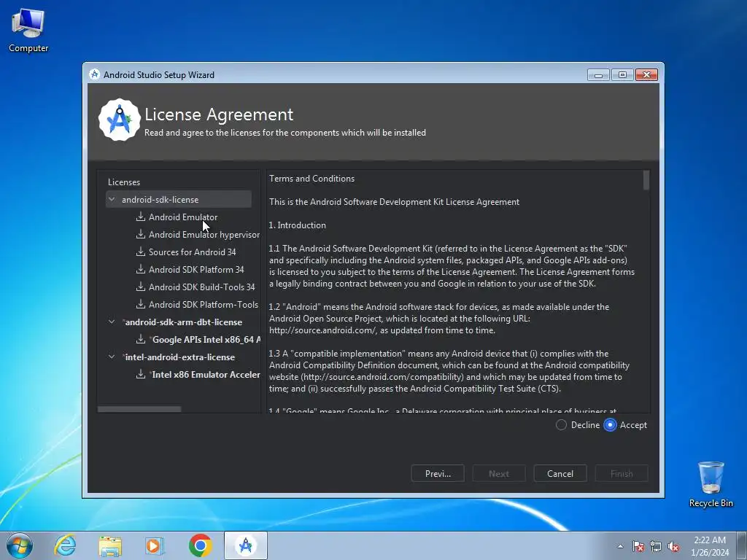Select Android Emulator hypervisor tree item
747x560 pixels.
click(x=204, y=235)
